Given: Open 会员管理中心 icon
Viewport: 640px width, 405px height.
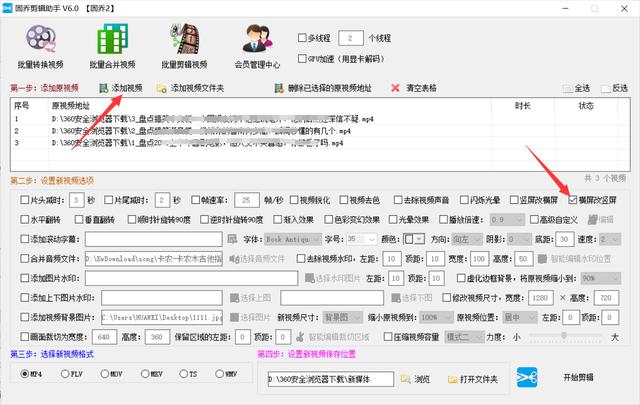Looking at the screenshot, I should coord(257,38).
